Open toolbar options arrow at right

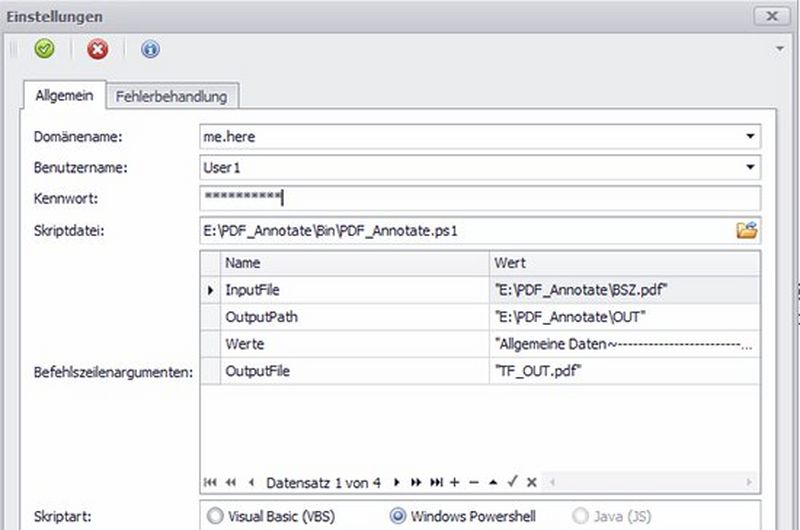click(x=779, y=48)
